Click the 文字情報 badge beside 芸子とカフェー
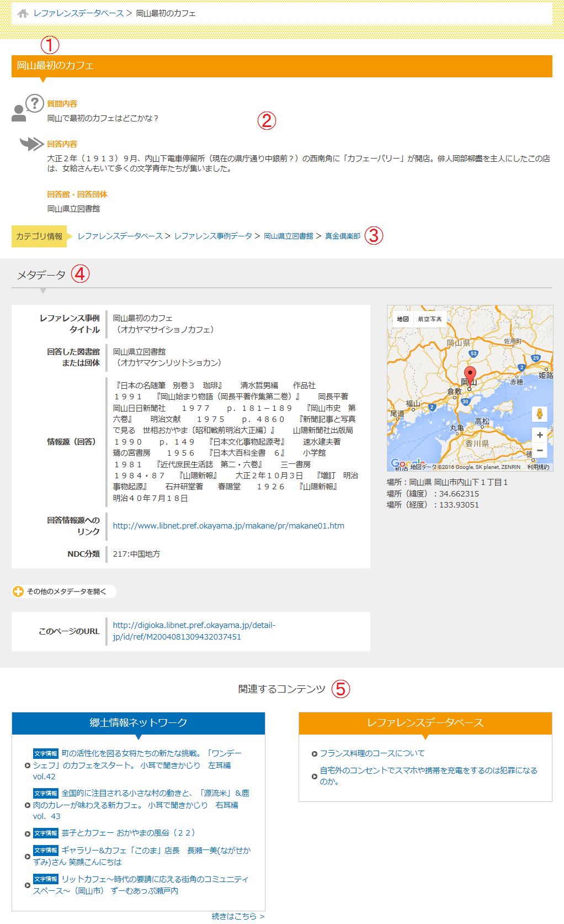The width and height of the screenshot is (564, 924). (45, 833)
